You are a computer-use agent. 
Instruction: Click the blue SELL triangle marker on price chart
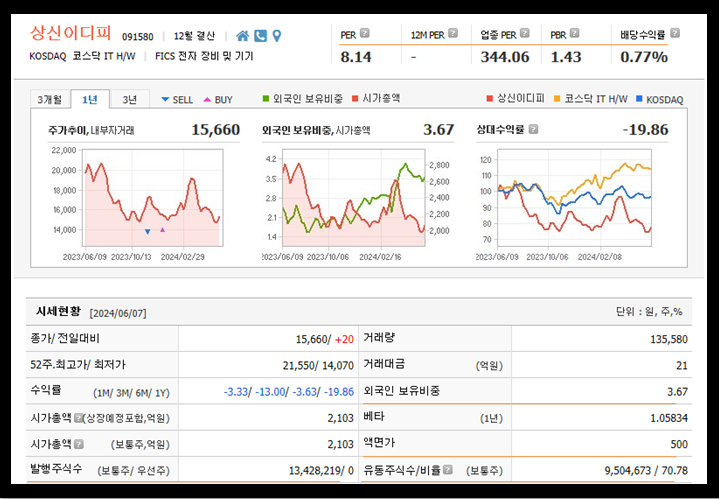coord(147,232)
